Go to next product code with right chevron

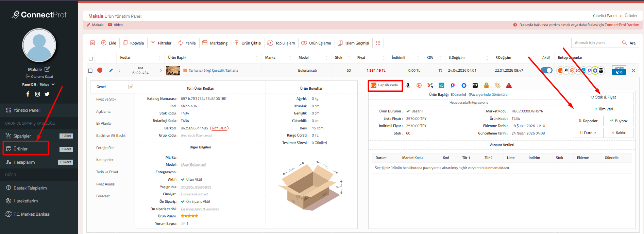(x=161, y=71)
